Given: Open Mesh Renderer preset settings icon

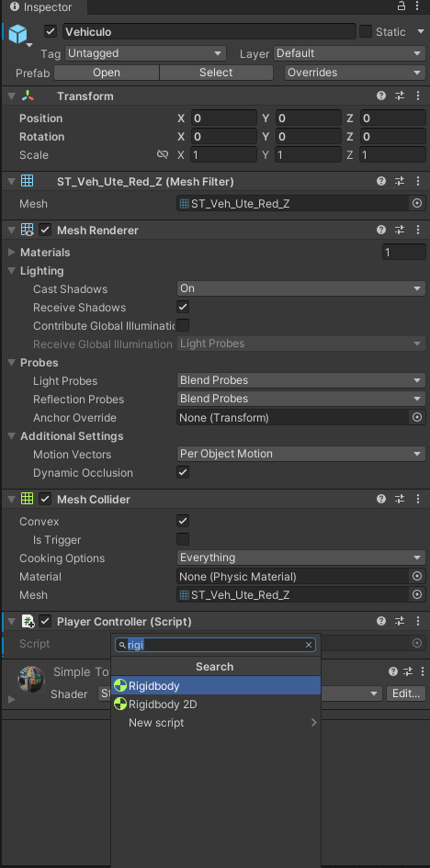Looking at the screenshot, I should pos(400,230).
